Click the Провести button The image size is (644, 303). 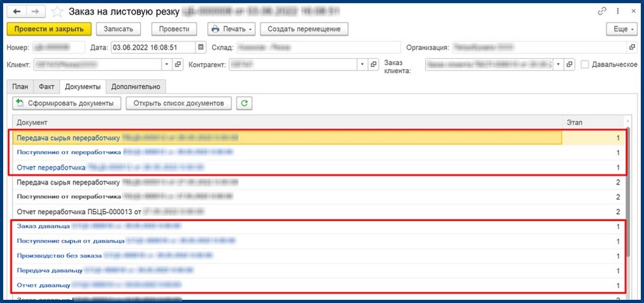(x=174, y=29)
